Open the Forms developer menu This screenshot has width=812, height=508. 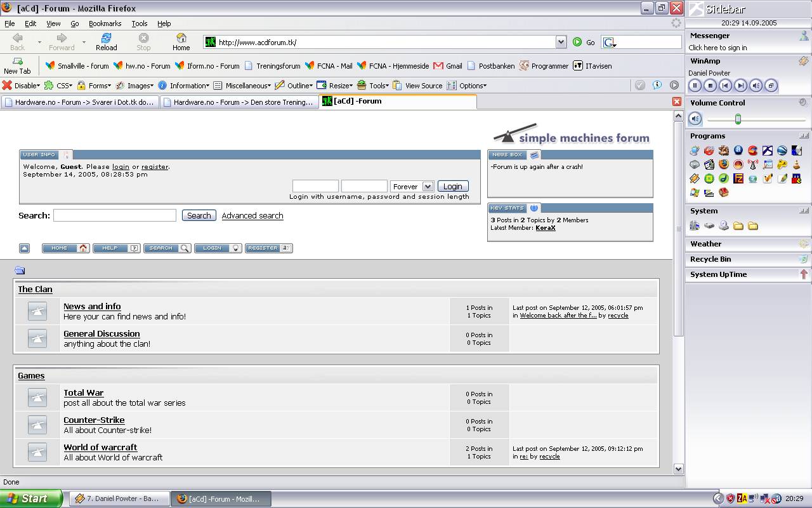click(x=94, y=86)
